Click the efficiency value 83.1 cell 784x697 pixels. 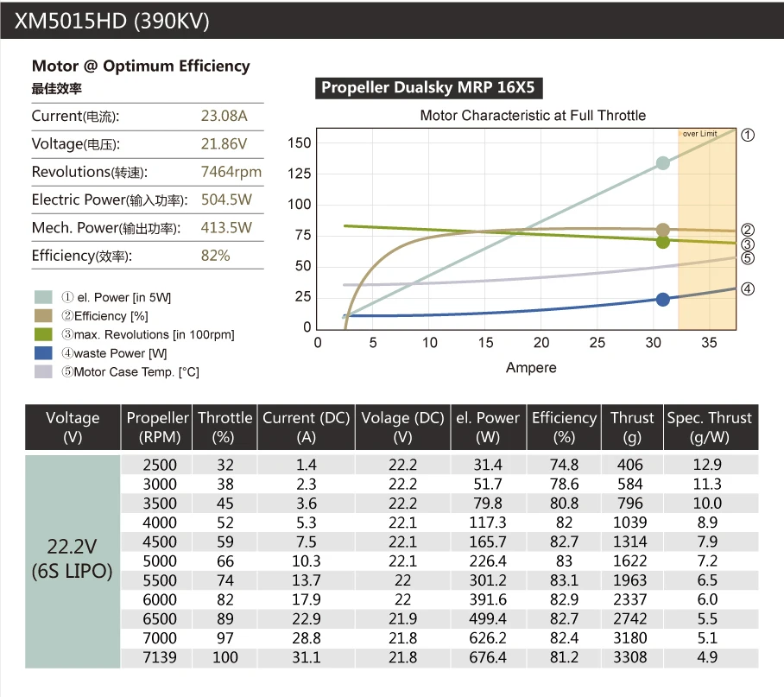[564, 580]
